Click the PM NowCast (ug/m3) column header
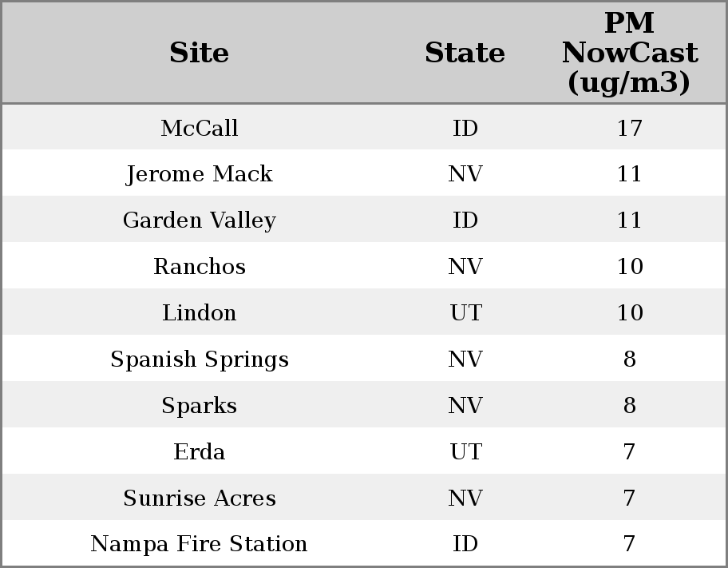 (x=629, y=53)
